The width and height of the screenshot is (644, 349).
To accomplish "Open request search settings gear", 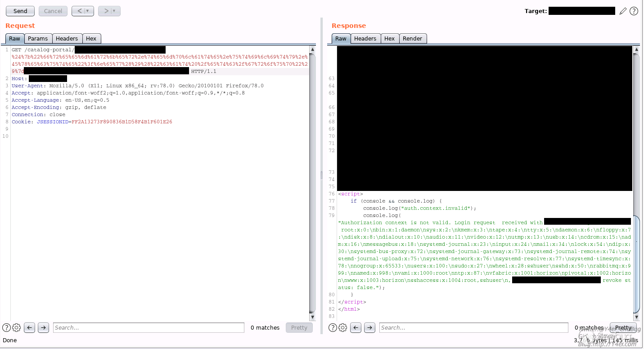I will (x=17, y=328).
